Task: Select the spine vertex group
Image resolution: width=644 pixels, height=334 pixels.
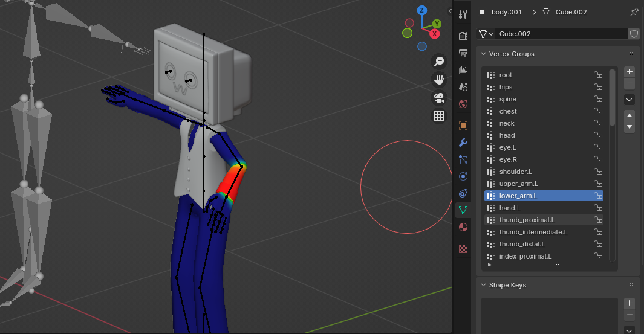Action: (x=544, y=99)
